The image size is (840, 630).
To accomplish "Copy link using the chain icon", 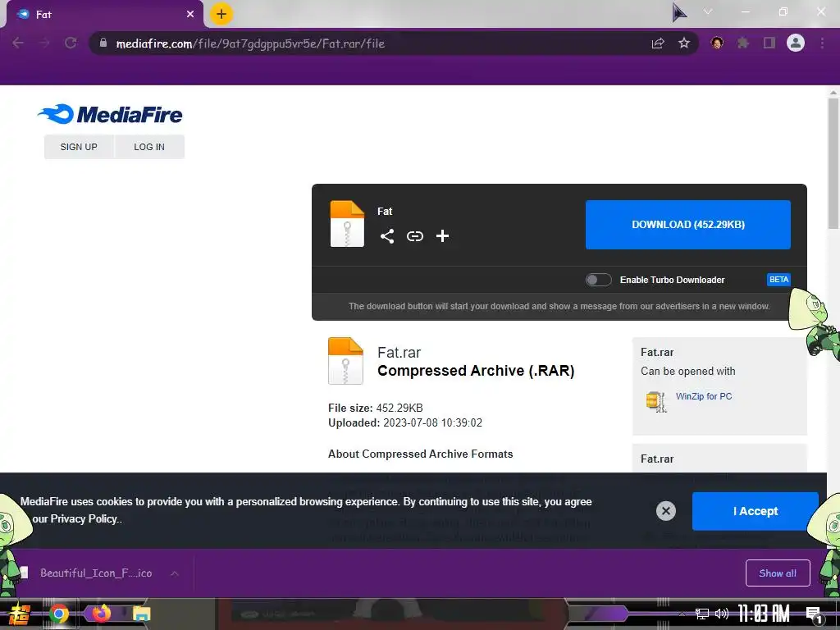I will (414, 236).
